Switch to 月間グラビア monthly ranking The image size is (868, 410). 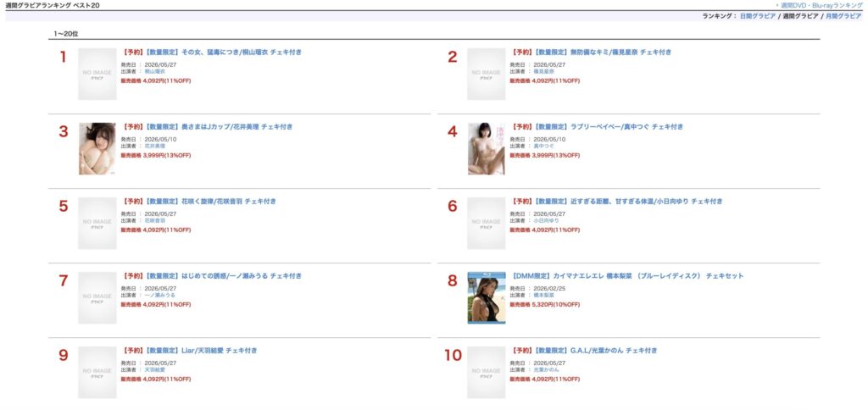[844, 16]
